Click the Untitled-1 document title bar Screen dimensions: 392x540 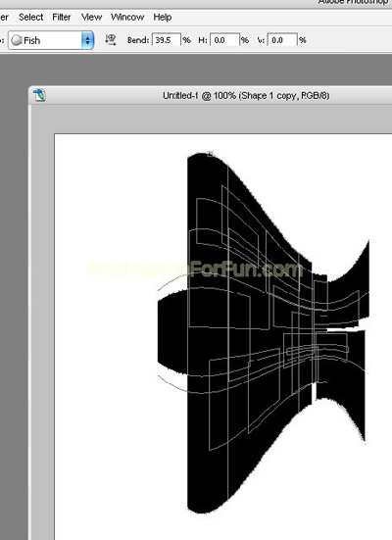(246, 95)
